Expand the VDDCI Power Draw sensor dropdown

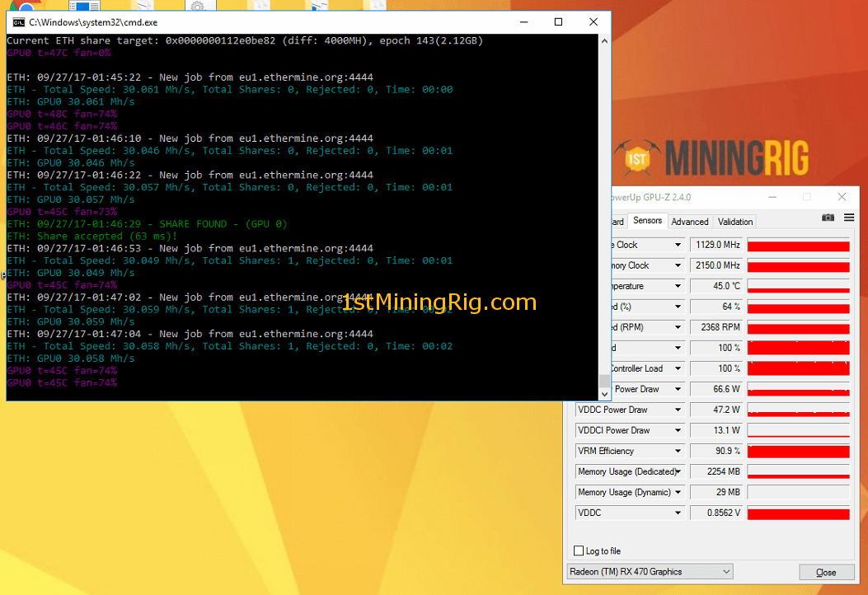[x=678, y=430]
